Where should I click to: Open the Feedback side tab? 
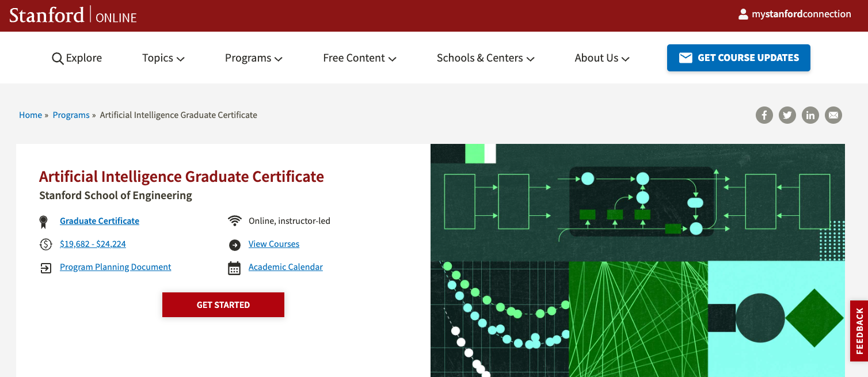pyautogui.click(x=859, y=331)
